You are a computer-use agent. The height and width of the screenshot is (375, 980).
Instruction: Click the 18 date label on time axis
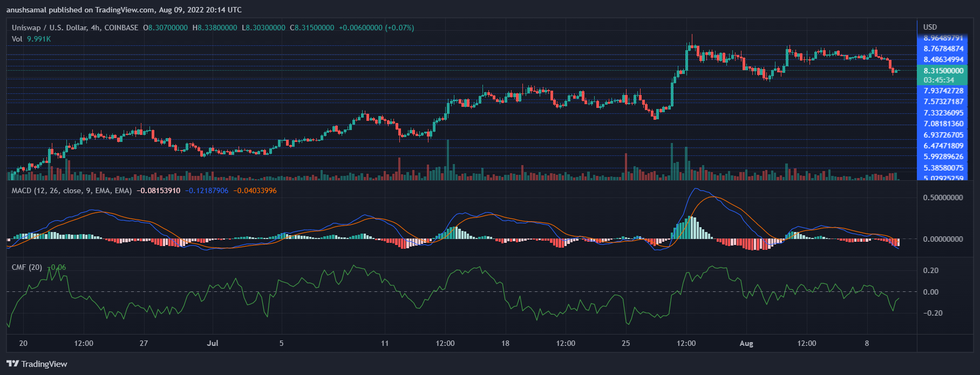[x=505, y=343]
